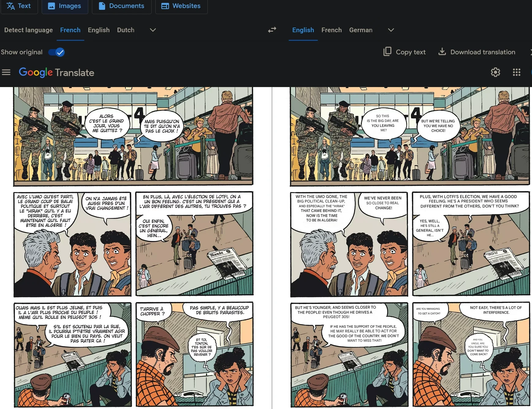This screenshot has width=532, height=409.
Task: Open the hamburger main menu
Action: tap(6, 72)
